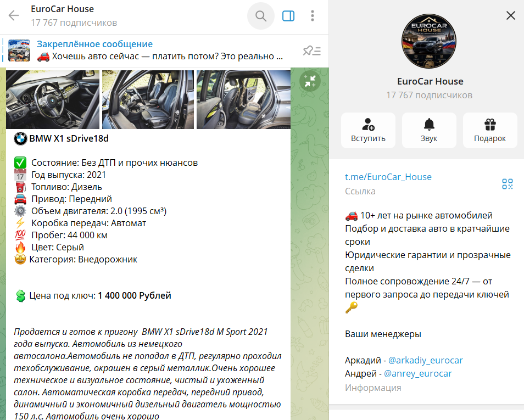Click 'Объем двигателя: 2.0 (1995 см³)' line
Screen dimensions: 524x420
point(99,211)
